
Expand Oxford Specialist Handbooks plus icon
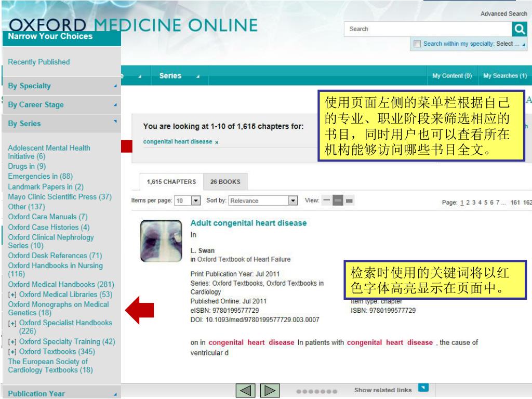[x=12, y=323]
